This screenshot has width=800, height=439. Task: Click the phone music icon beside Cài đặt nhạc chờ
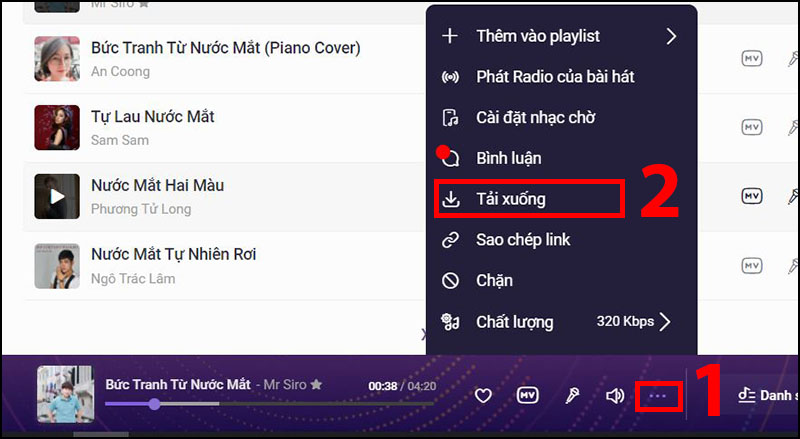(x=451, y=118)
